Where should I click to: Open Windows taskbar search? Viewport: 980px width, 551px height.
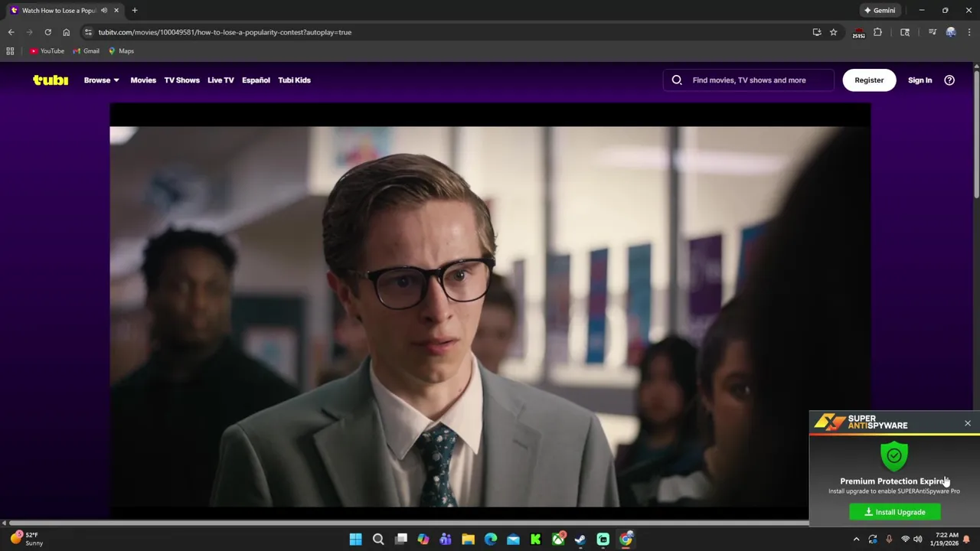pyautogui.click(x=378, y=540)
